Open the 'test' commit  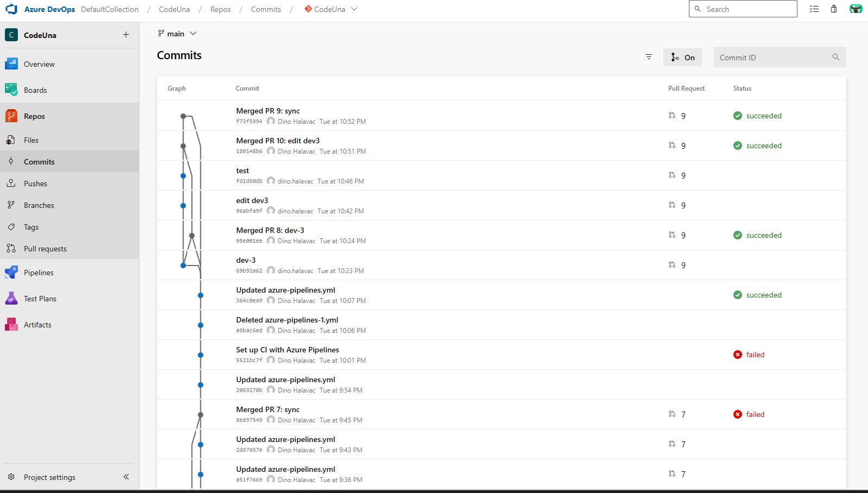point(243,170)
